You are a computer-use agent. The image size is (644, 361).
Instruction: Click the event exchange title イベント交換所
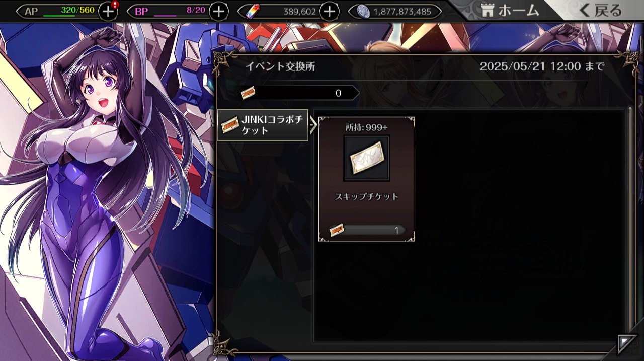pyautogui.click(x=280, y=66)
